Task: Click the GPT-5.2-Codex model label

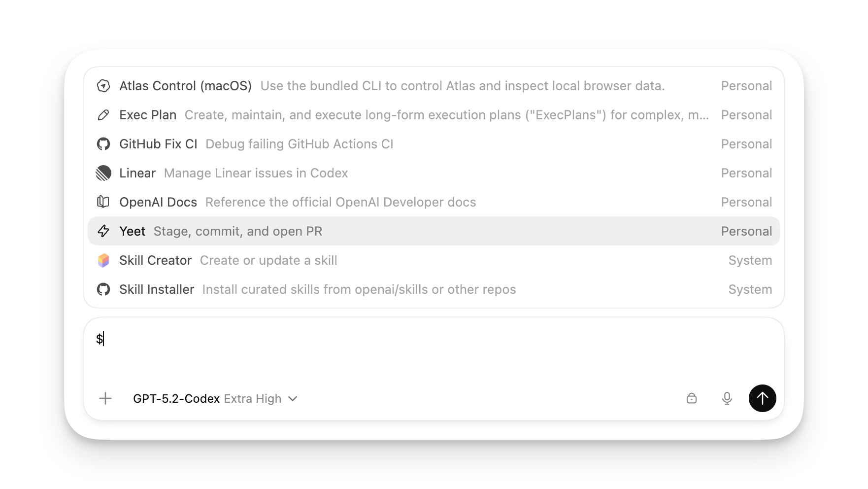Action: tap(176, 399)
